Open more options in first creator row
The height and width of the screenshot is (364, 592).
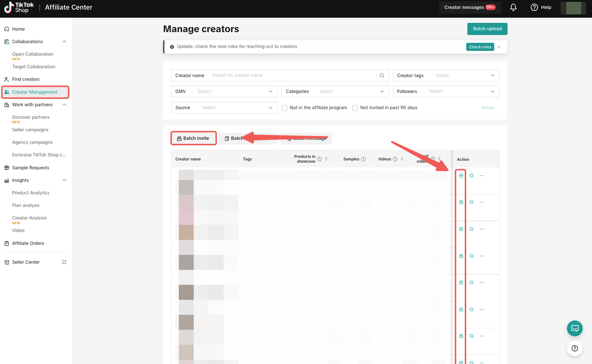click(x=482, y=176)
